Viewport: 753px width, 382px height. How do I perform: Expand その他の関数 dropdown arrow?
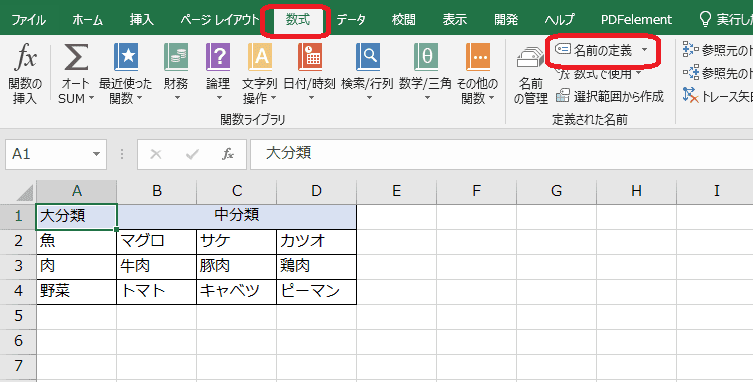click(x=491, y=99)
